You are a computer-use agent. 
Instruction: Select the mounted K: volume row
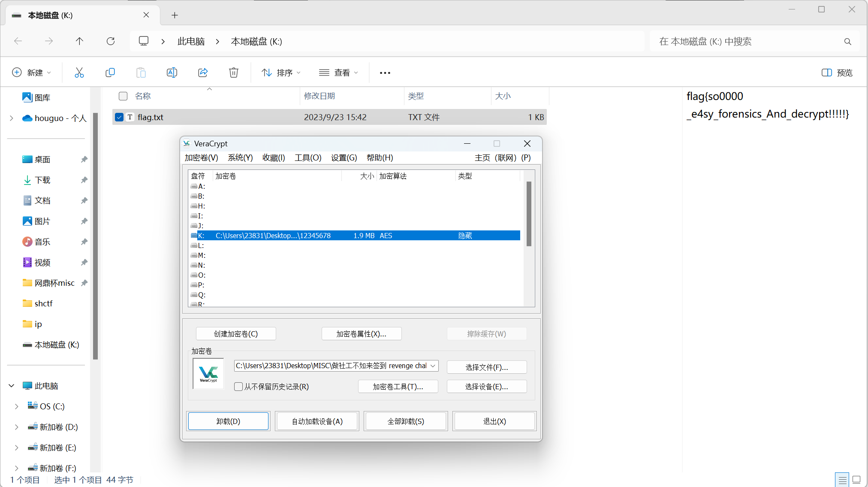coord(355,236)
